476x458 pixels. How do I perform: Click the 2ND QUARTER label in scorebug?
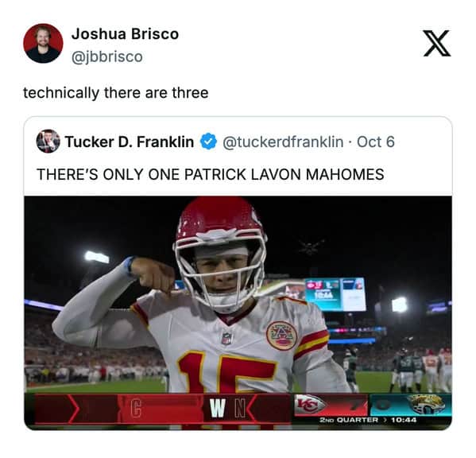(349, 420)
